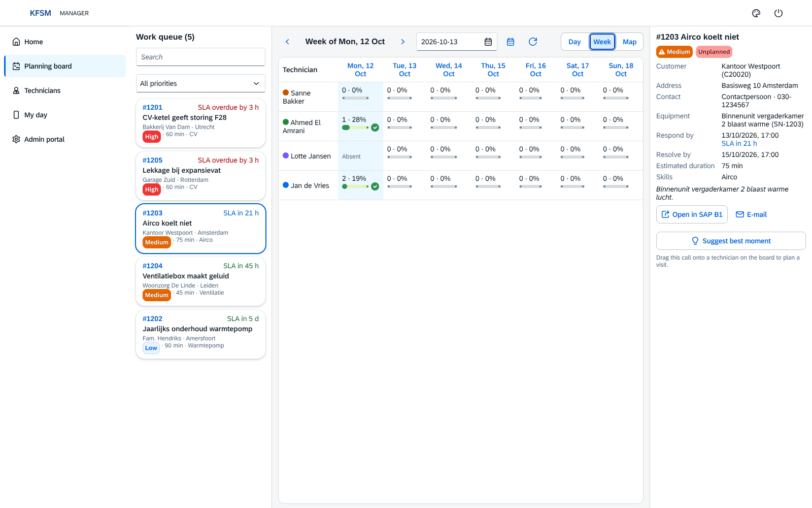Switch to Day view
The image size is (812, 508).
[x=574, y=42]
